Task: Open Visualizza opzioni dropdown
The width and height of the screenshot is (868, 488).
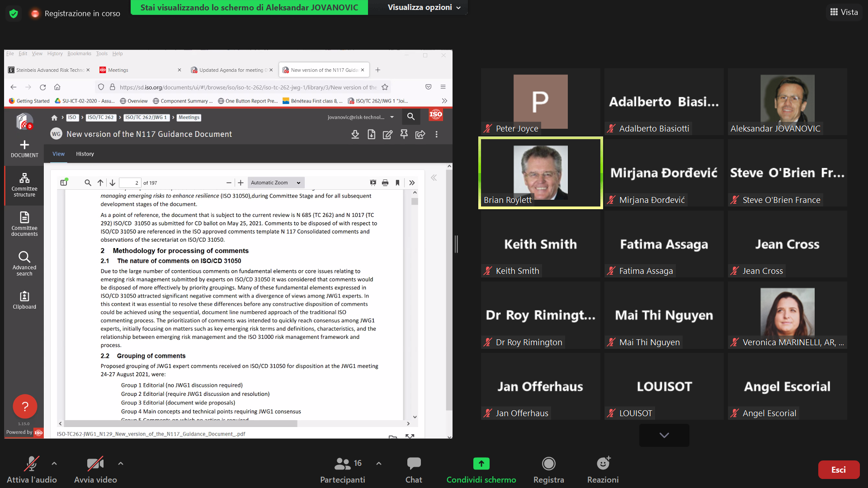Action: coord(424,7)
